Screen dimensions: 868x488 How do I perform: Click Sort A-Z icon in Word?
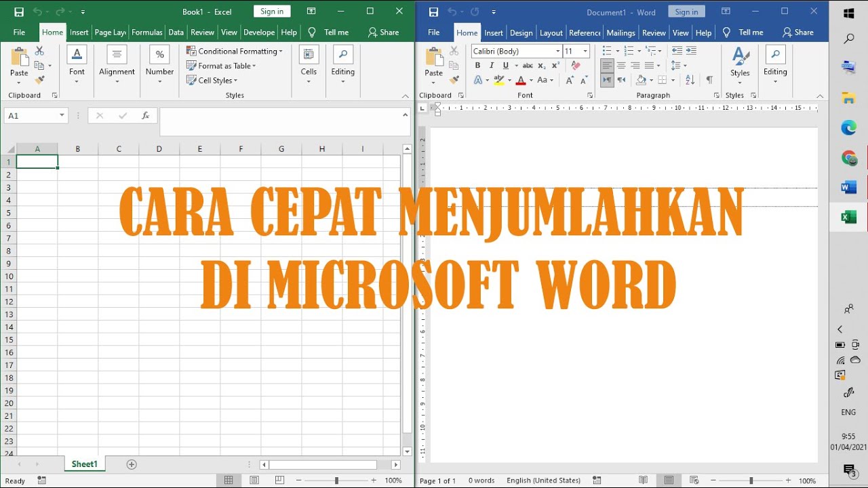coord(690,80)
